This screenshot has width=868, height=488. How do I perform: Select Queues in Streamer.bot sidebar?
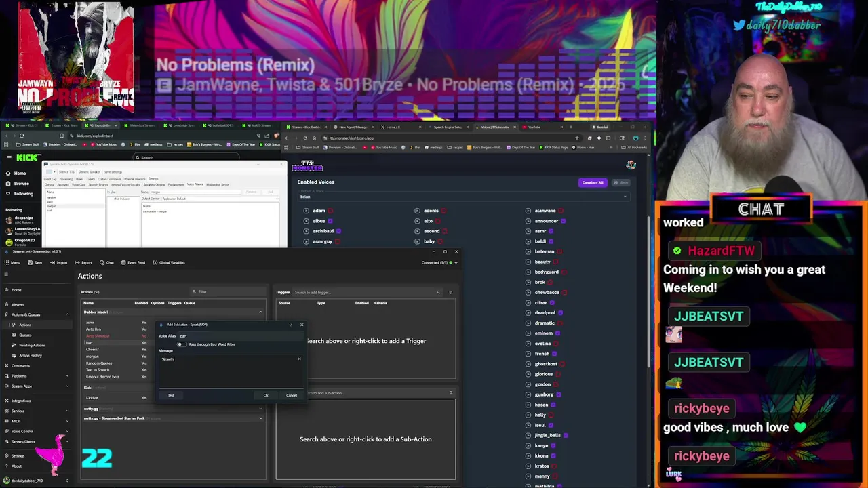(25, 335)
